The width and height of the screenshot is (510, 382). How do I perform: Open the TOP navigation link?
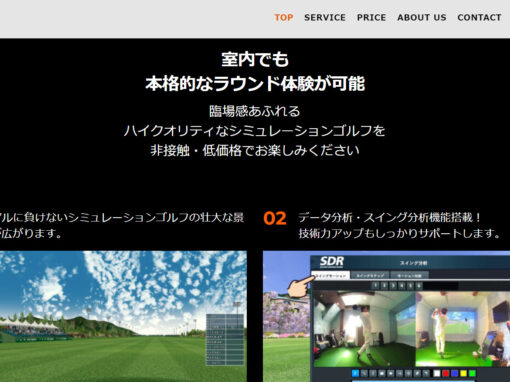point(284,18)
